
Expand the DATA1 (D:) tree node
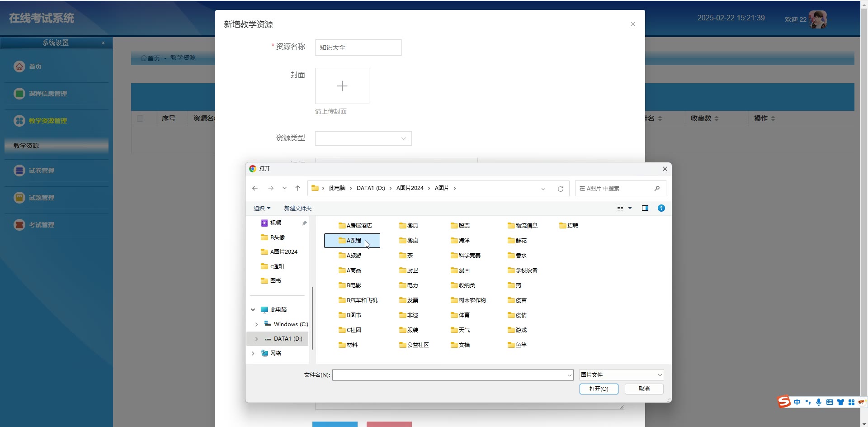click(x=257, y=339)
